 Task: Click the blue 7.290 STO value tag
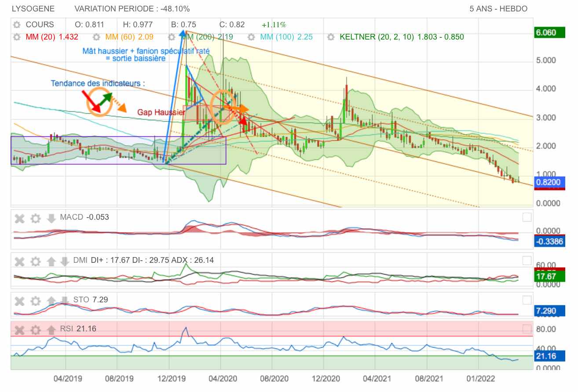[549, 311]
